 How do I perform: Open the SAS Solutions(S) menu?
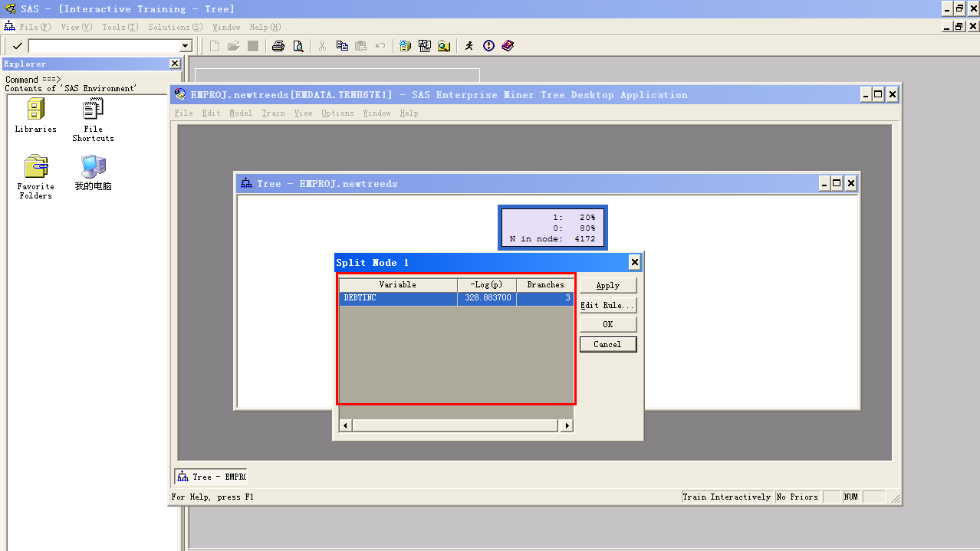click(176, 27)
